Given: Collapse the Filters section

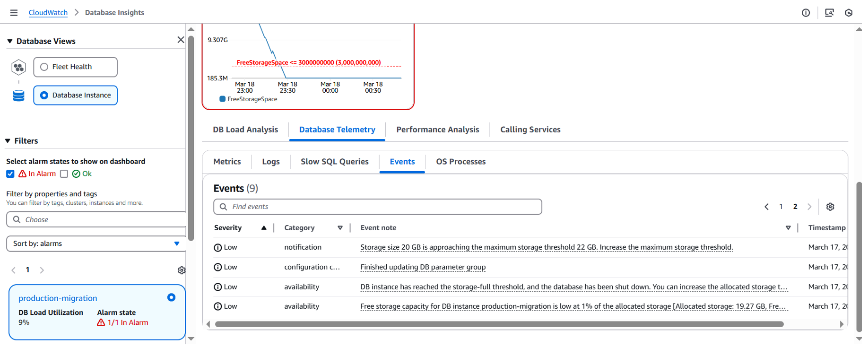Looking at the screenshot, I should coord(8,141).
